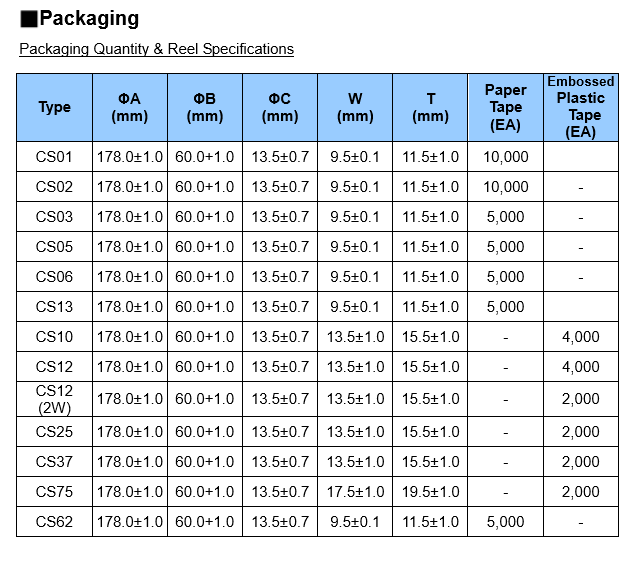The width and height of the screenshot is (640, 569).
Task: Select the Embossed Plastic Tape header cell
Action: coord(580,107)
